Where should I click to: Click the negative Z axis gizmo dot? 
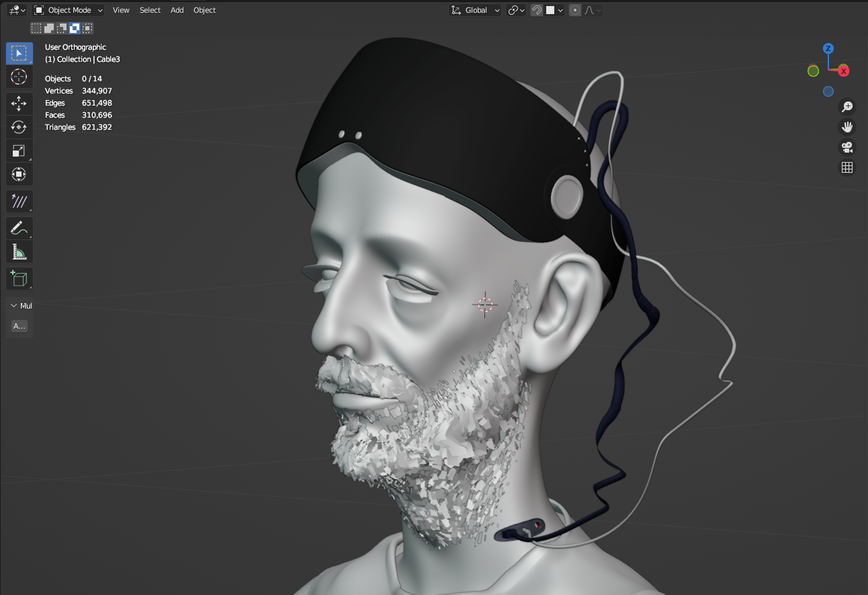point(828,91)
